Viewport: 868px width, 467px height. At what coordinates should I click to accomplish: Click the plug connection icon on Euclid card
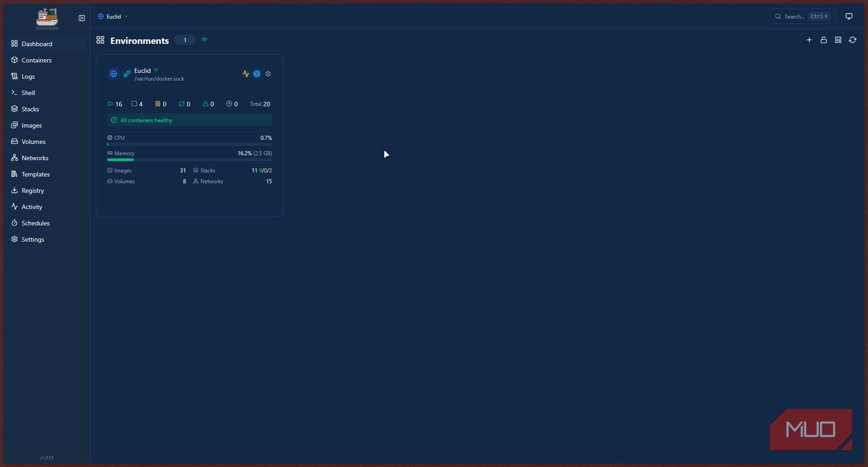click(127, 74)
